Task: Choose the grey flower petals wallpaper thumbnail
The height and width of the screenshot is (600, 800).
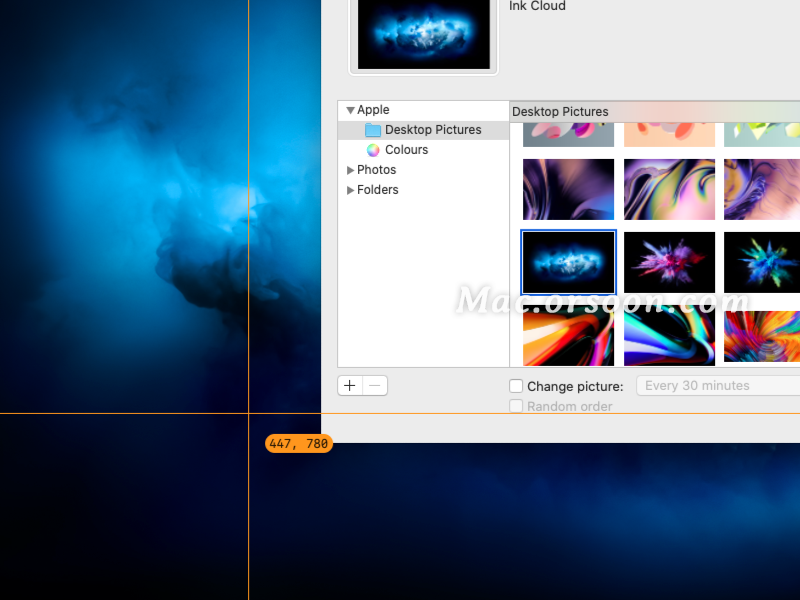Action: click(568, 135)
